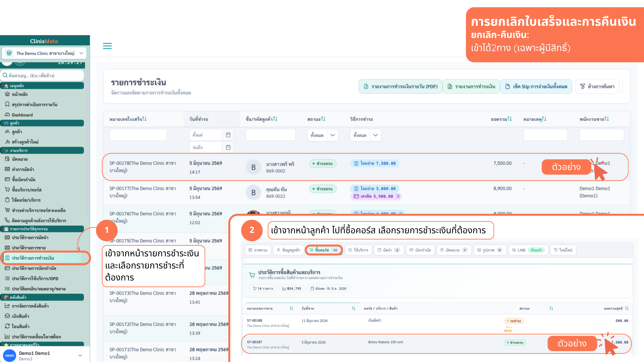Image resolution: width=644 pixels, height=362 pixels.
Task: Sort by วันที่ขาย in purchase history
Action: (x=353, y=309)
